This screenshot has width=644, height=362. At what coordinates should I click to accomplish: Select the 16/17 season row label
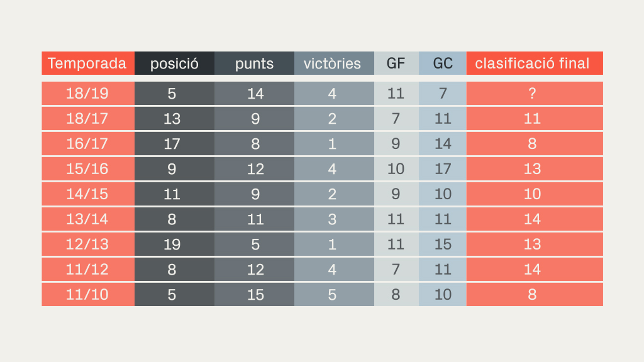click(88, 144)
